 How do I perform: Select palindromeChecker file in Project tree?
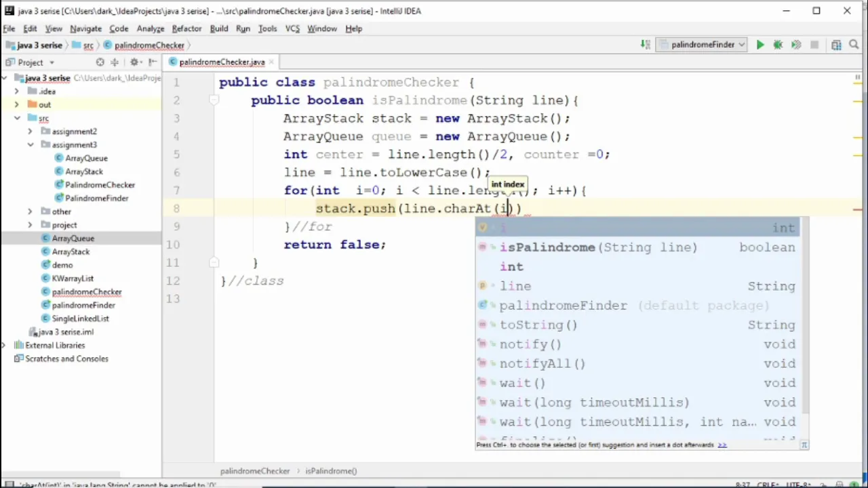(87, 292)
